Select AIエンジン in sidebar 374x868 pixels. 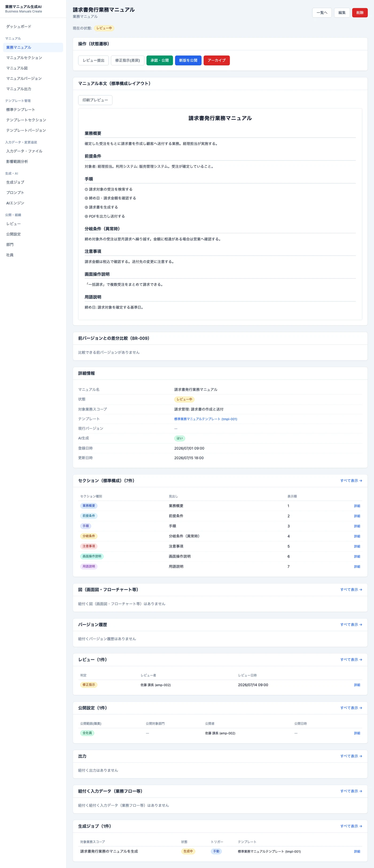33,203
